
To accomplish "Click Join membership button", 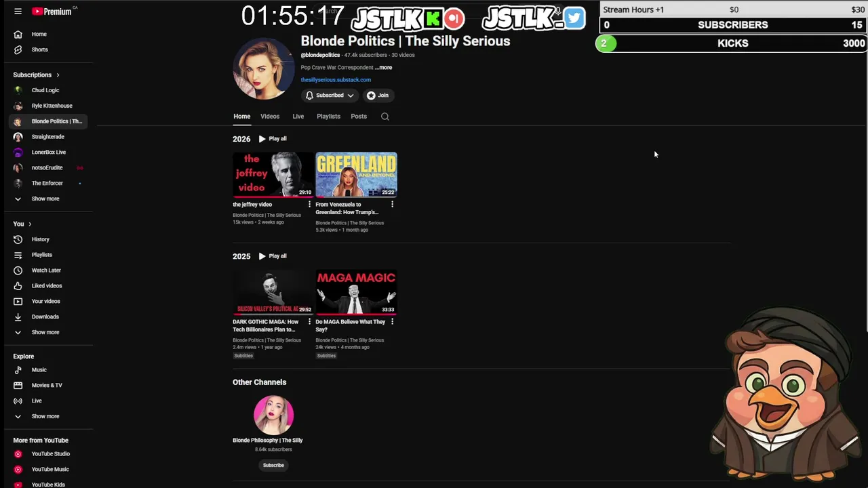I will point(378,96).
